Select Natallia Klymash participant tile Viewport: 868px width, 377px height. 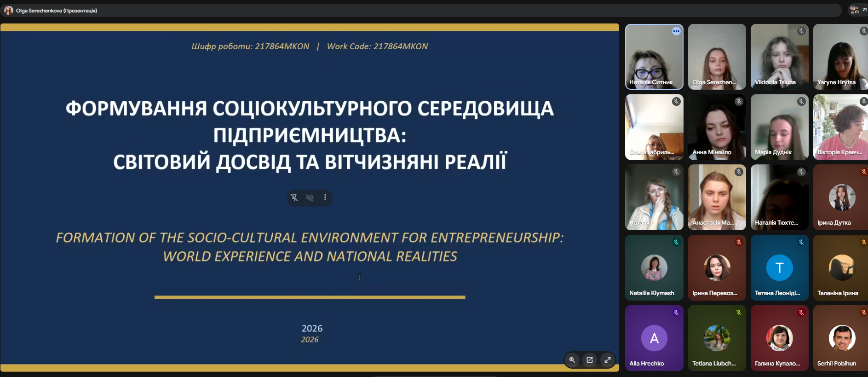pos(654,268)
